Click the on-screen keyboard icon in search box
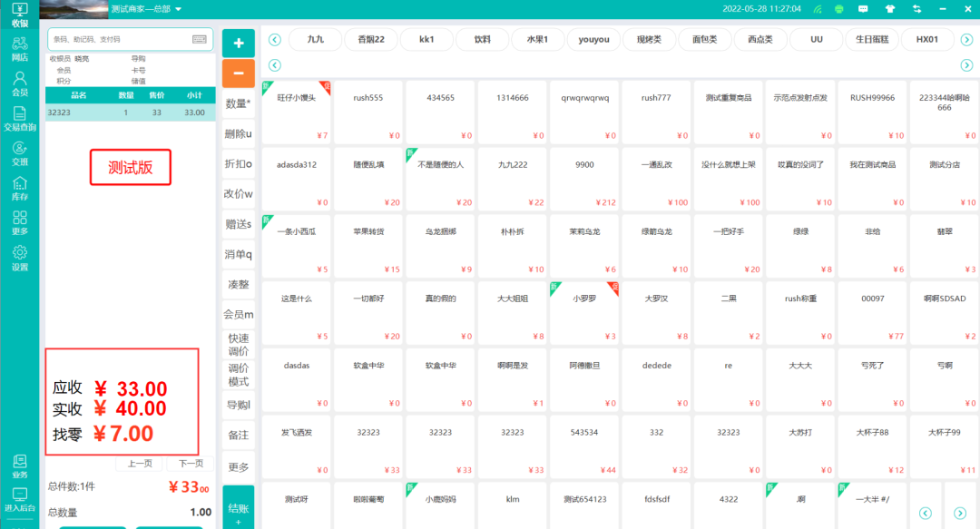 (x=200, y=40)
